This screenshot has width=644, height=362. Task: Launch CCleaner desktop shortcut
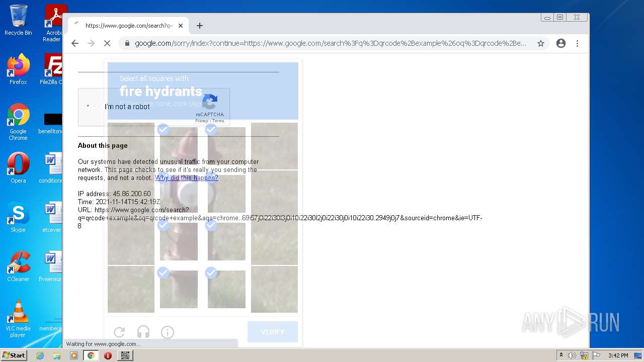point(18,266)
